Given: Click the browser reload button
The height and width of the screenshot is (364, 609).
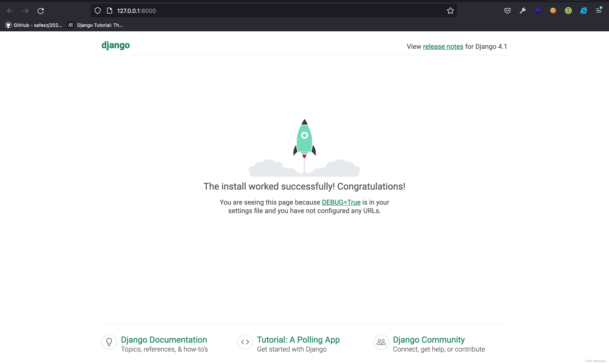Looking at the screenshot, I should (41, 11).
